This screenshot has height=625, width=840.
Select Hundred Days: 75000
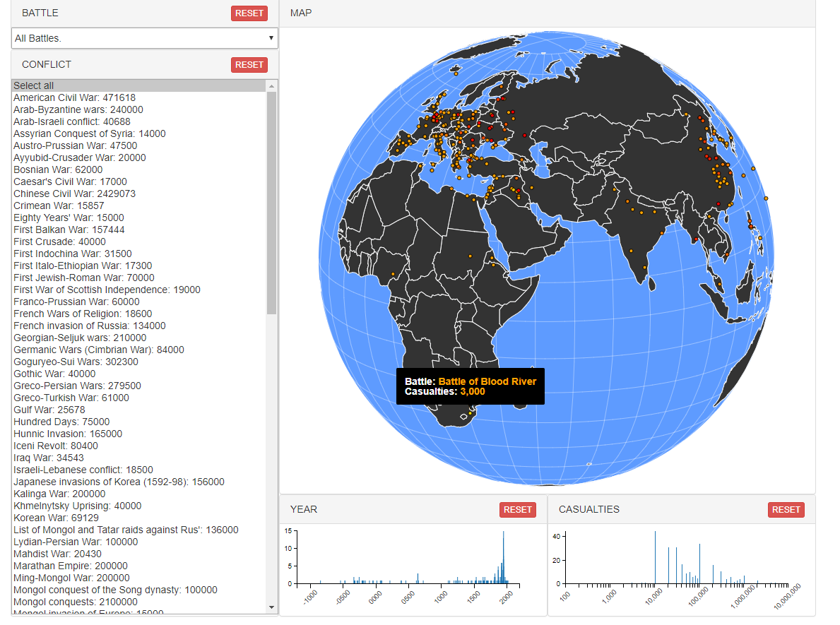pos(138,422)
